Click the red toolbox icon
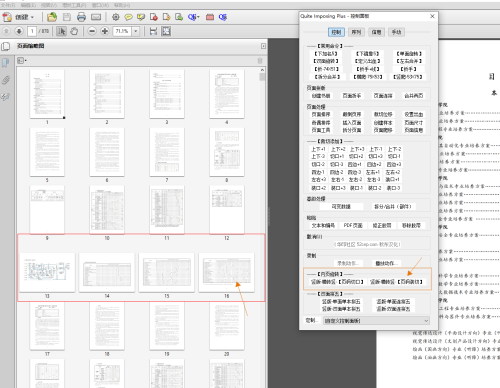 tap(210, 17)
